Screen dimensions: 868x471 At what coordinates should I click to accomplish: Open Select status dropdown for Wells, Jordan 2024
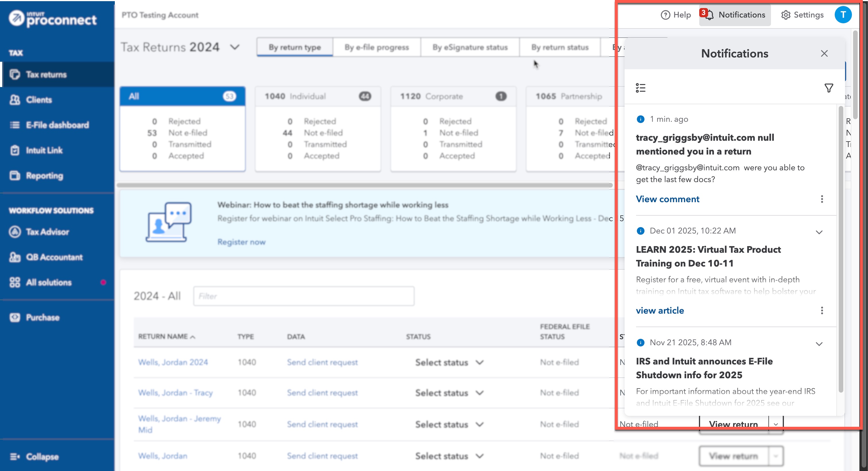[449, 362]
